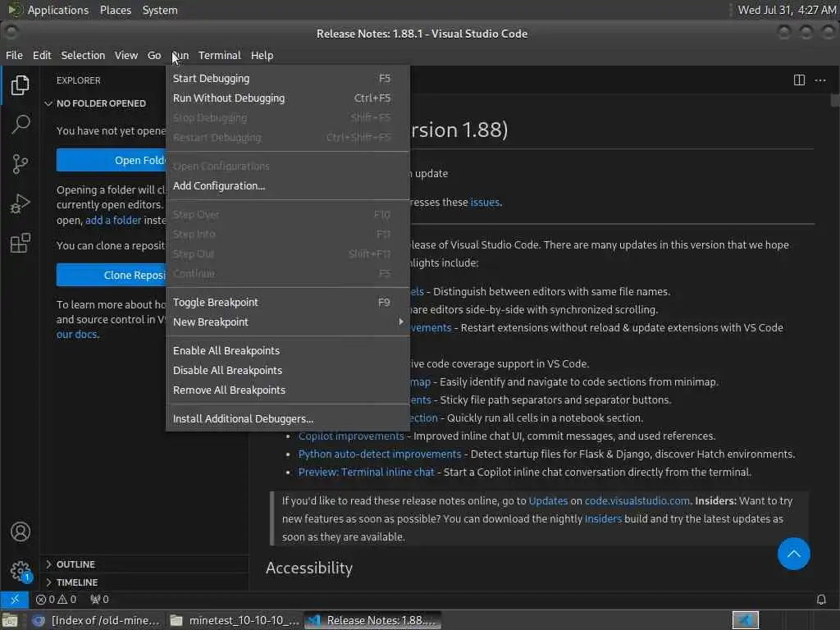
Task: Choose Install Additional Debuggers...
Action: click(288, 418)
